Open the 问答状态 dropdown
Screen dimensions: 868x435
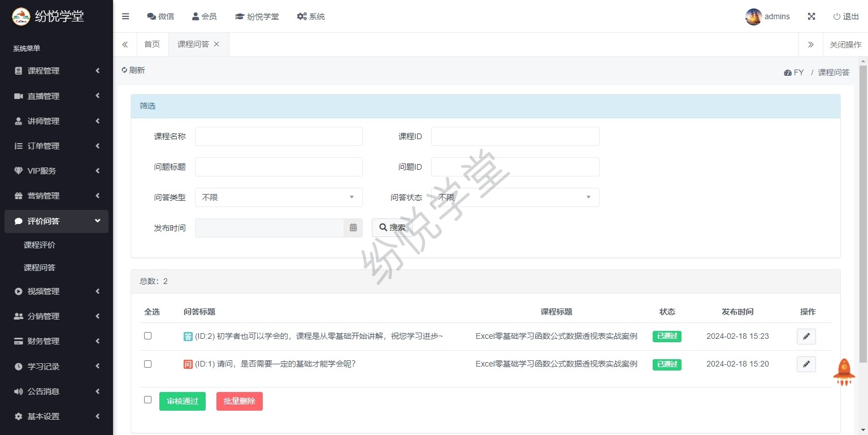click(515, 197)
